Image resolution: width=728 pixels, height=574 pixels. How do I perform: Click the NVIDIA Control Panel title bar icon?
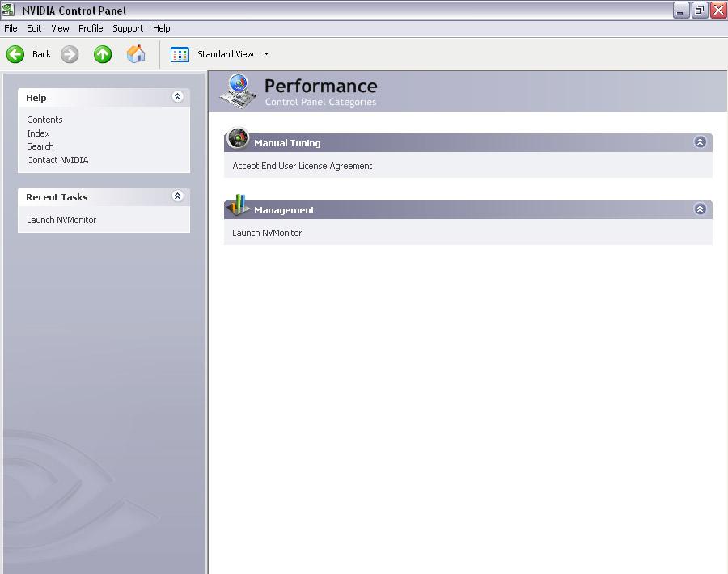pos(8,10)
